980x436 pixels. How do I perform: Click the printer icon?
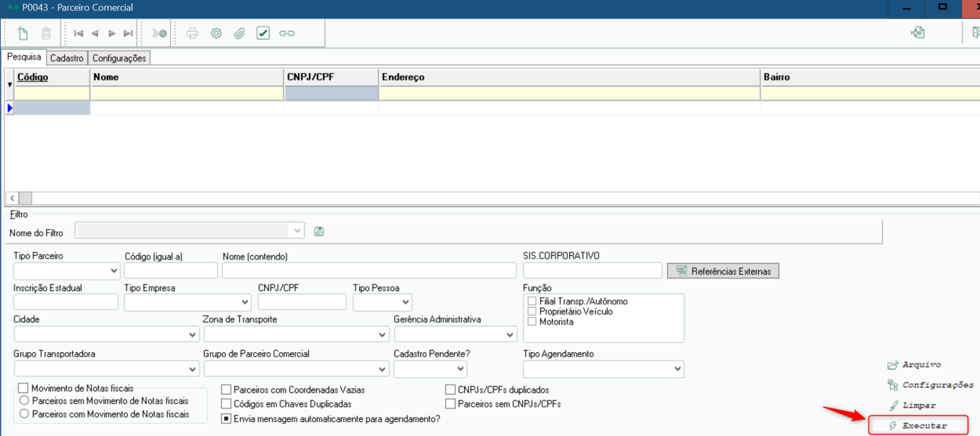coord(192,33)
